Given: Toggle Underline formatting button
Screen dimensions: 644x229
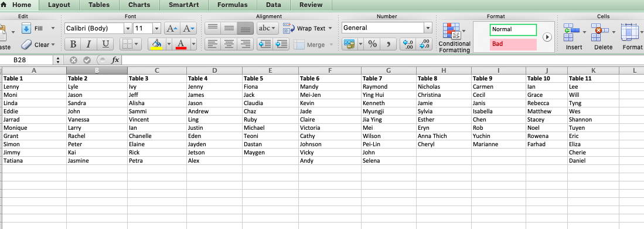Looking at the screenshot, I should pos(105,44).
